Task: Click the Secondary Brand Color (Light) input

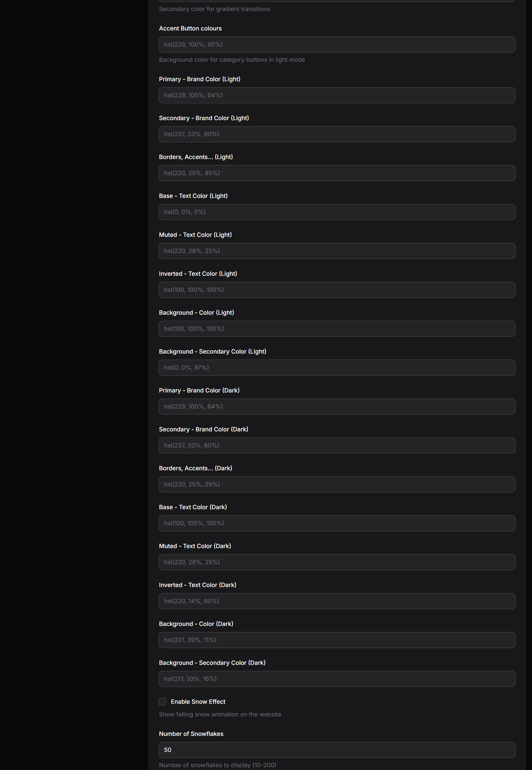Action: [x=337, y=134]
